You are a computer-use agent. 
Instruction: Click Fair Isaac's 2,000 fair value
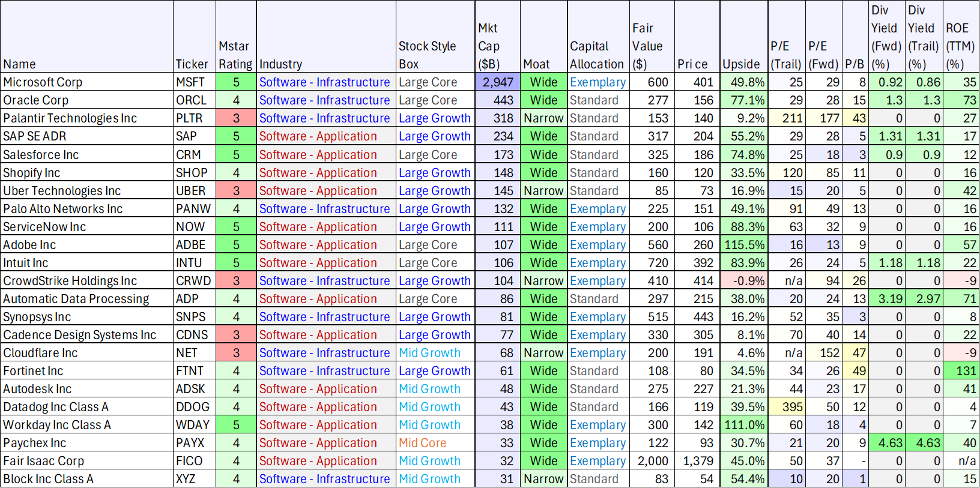pyautogui.click(x=652, y=460)
